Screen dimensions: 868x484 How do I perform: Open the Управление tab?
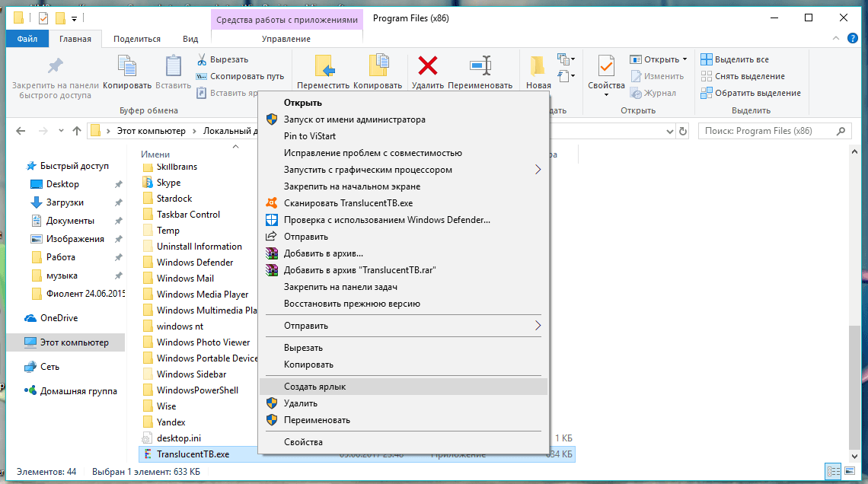coord(286,39)
